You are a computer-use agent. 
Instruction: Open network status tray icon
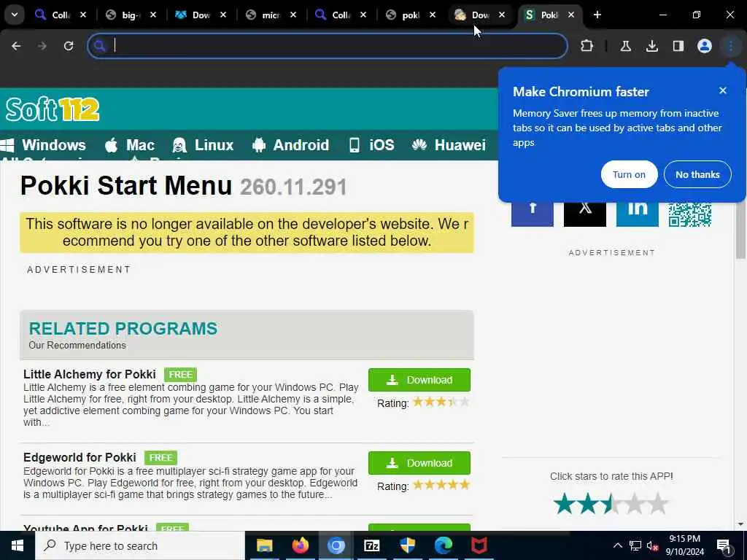635,545
